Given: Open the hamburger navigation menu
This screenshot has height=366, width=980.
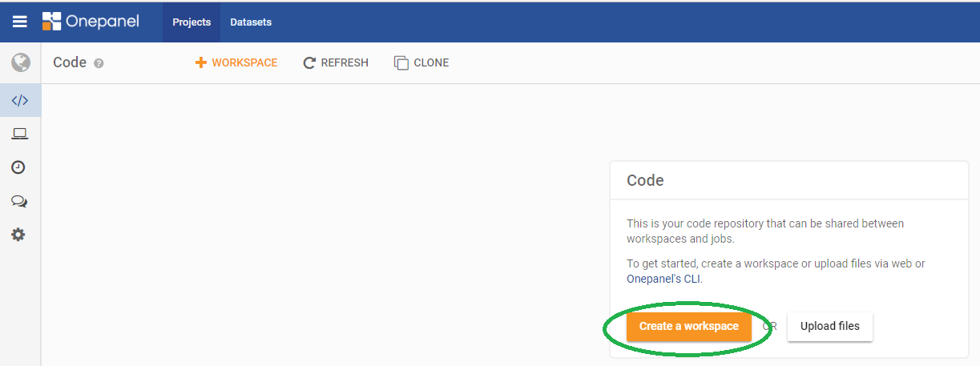Looking at the screenshot, I should click(x=20, y=22).
